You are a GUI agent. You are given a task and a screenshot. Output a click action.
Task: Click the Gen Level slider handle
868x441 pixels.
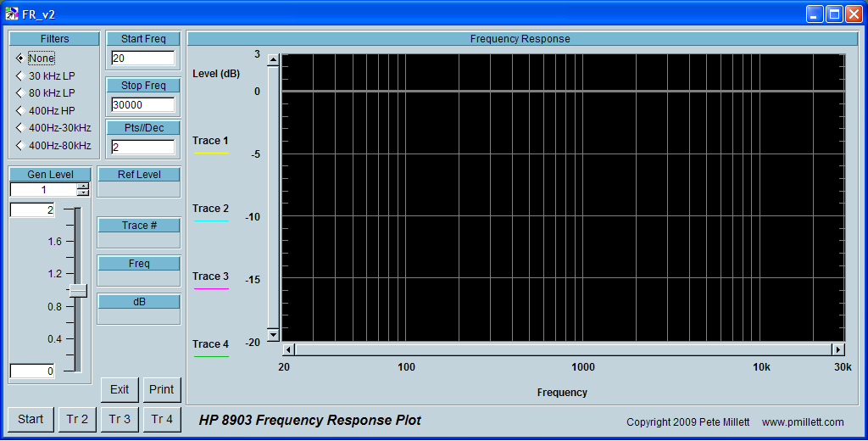tap(78, 290)
